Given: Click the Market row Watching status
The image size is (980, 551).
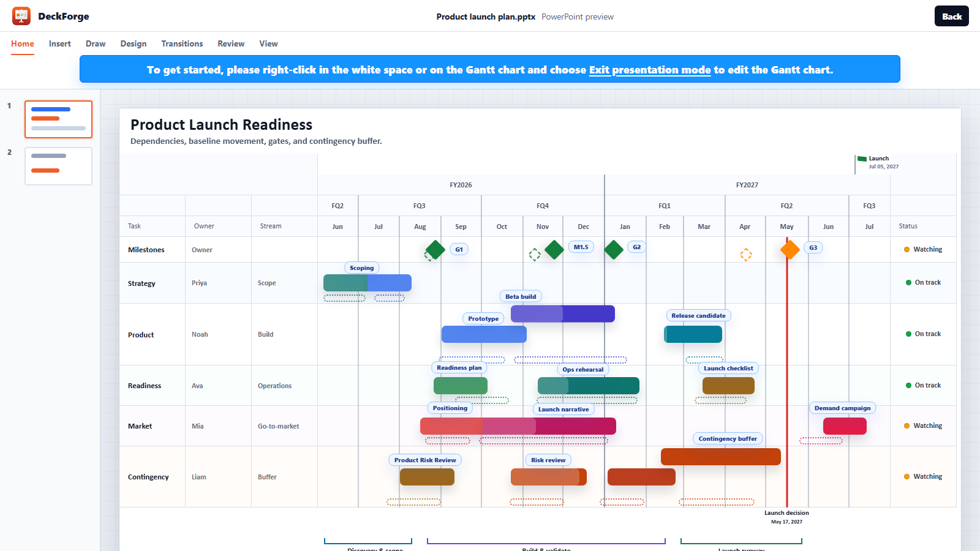Looking at the screenshot, I should coord(923,425).
